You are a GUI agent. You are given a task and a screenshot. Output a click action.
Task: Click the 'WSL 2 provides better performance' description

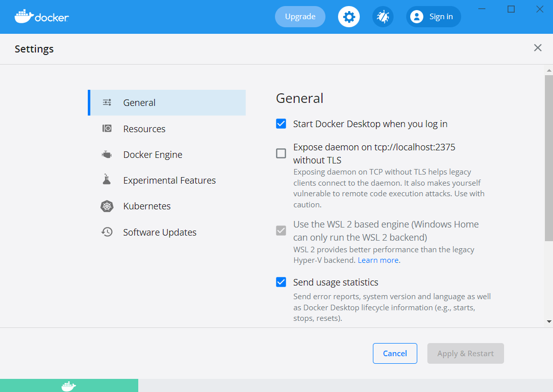pyautogui.click(x=383, y=255)
